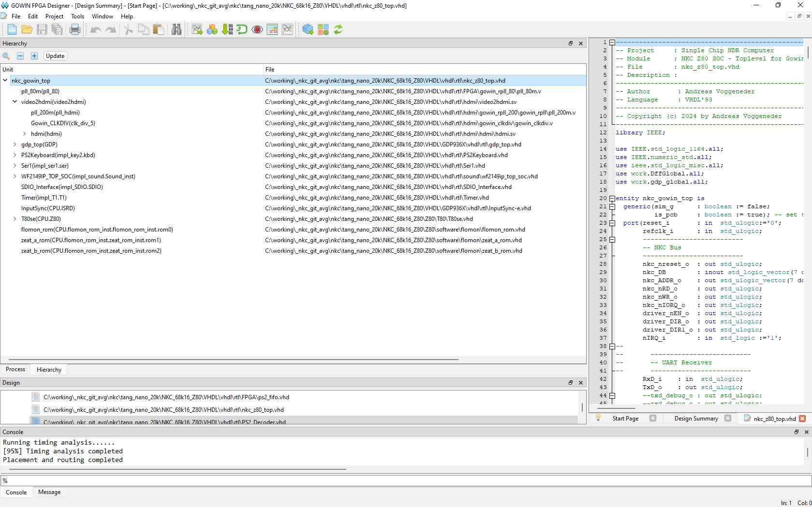Switch to the Process tab
The width and height of the screenshot is (812, 507).
tap(15, 369)
